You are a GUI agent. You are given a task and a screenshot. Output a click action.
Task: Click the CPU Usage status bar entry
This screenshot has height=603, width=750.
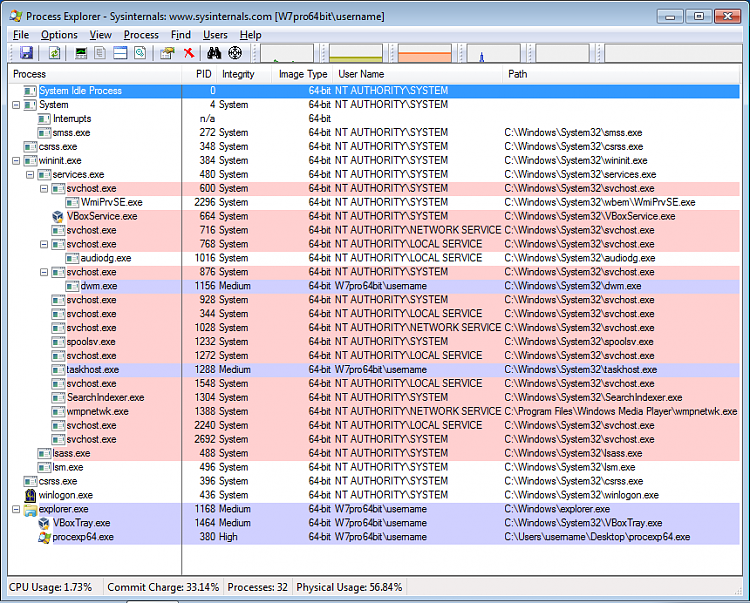pyautogui.click(x=51, y=587)
